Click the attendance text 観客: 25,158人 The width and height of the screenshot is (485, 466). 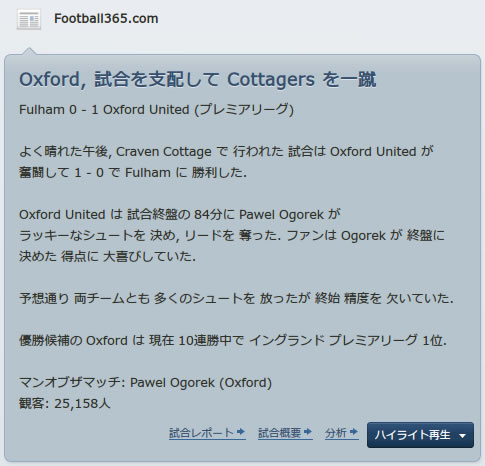tap(65, 404)
